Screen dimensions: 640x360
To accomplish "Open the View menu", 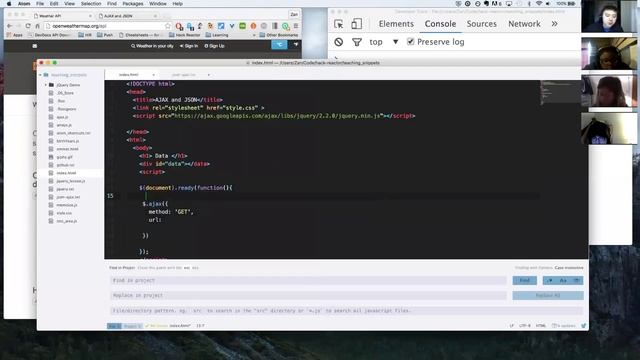I will coord(69,4).
